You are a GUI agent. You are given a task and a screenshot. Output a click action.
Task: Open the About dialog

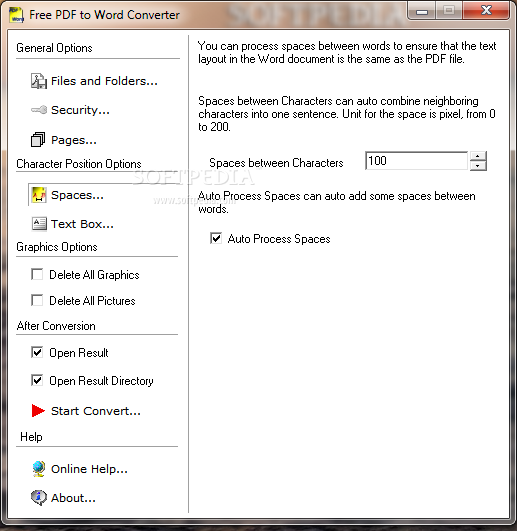pyautogui.click(x=73, y=498)
